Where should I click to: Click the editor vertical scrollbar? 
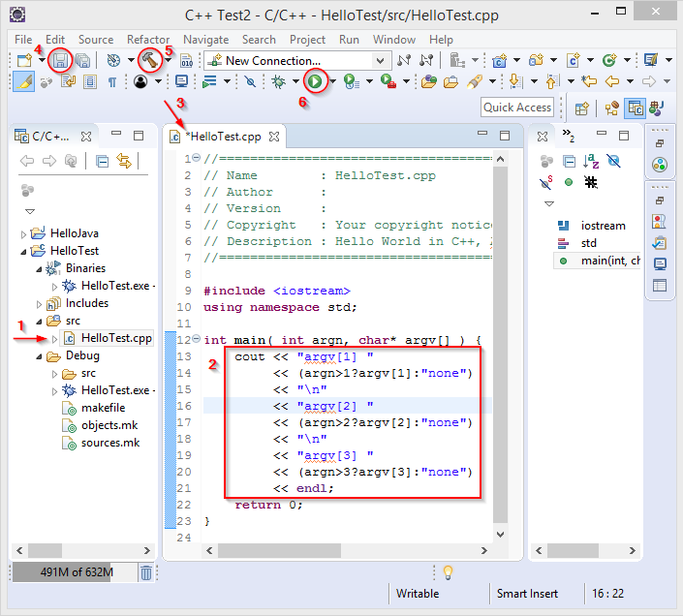pos(500,339)
